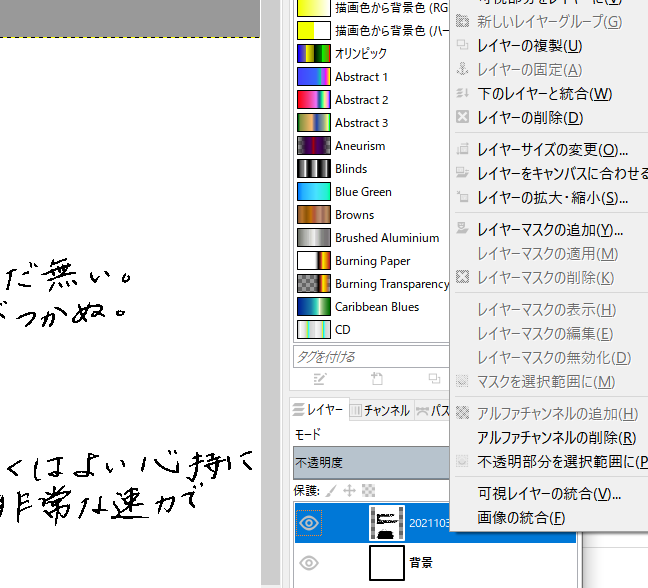Click the layer boundary size icon
Screen dimensions: 648x588
[462, 149]
